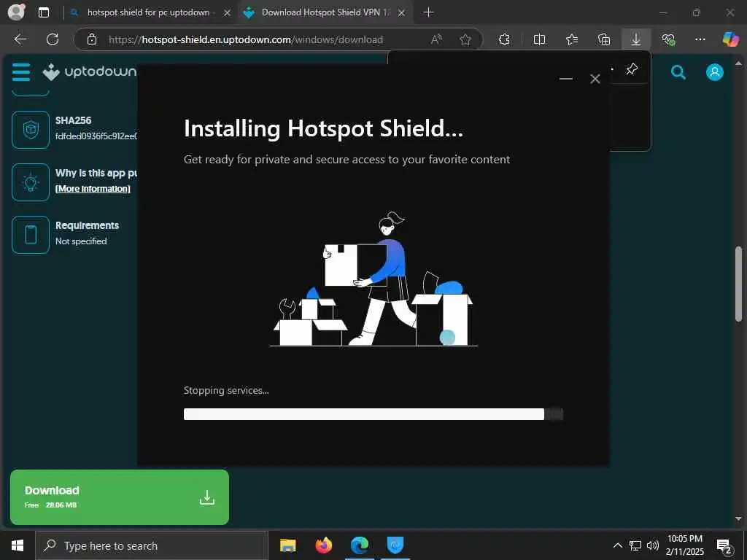Open the Copilot sidebar icon
Image resolution: width=747 pixels, height=560 pixels.
pos(730,39)
